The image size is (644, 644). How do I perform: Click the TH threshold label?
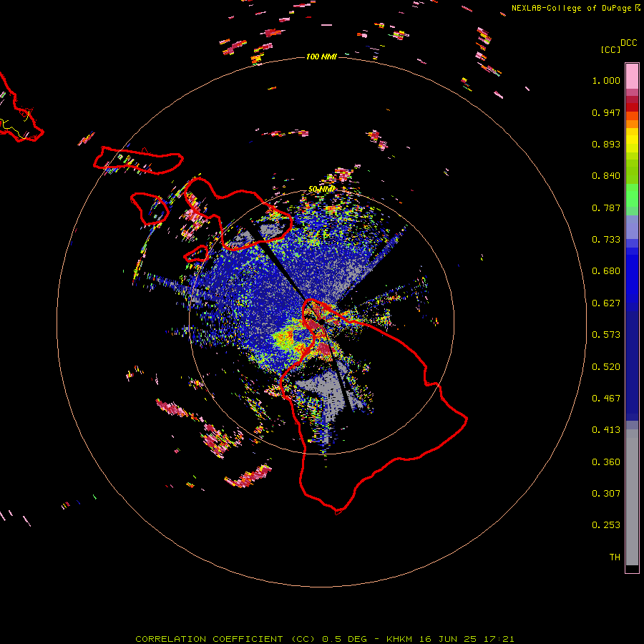[615, 557]
